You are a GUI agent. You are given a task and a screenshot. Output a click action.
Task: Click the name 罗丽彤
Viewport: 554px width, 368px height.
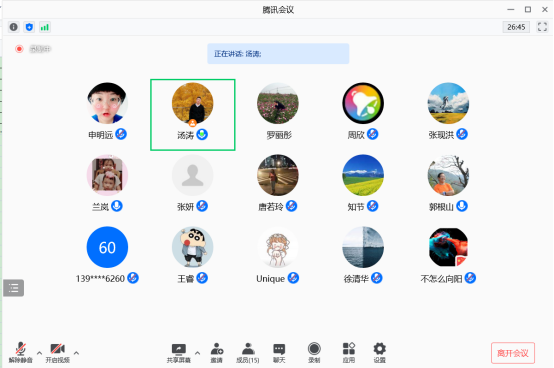279,135
